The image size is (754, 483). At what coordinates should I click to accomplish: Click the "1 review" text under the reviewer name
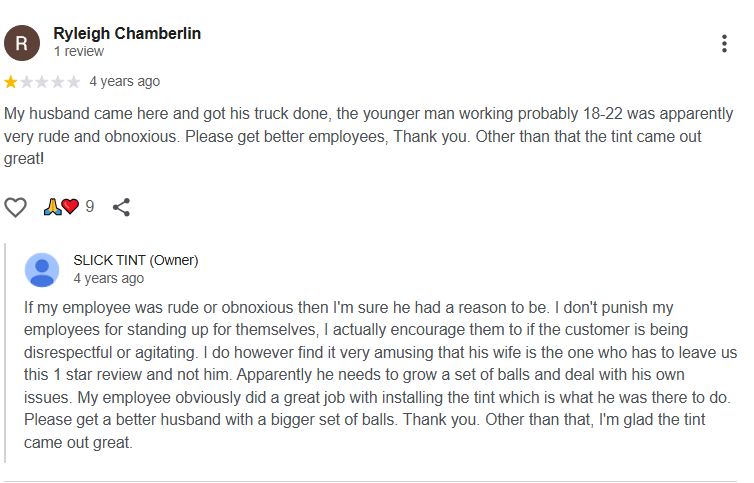[x=79, y=51]
